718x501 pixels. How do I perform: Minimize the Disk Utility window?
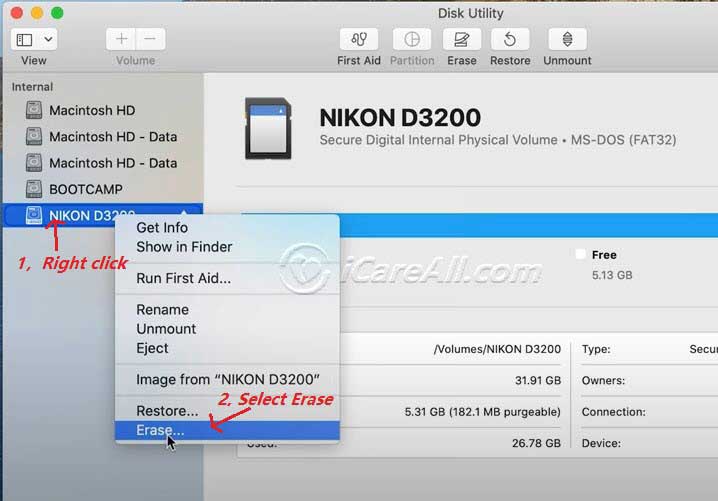point(37,12)
